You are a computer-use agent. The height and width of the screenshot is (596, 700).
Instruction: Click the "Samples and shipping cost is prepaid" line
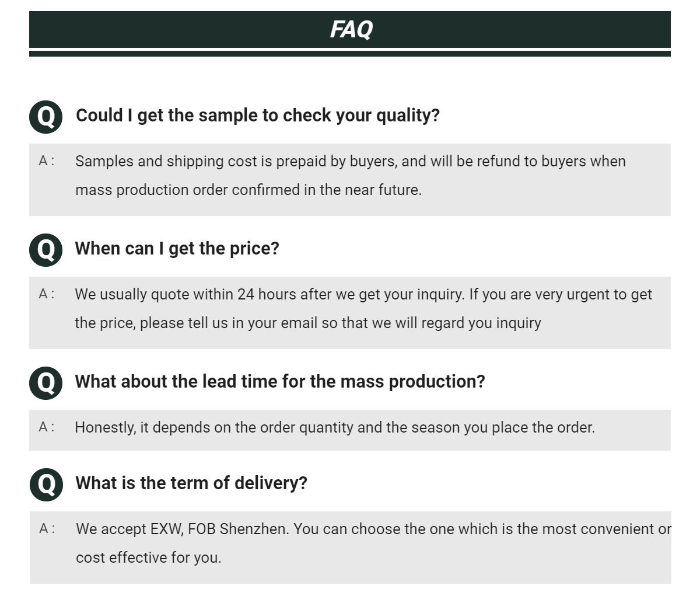(350, 162)
